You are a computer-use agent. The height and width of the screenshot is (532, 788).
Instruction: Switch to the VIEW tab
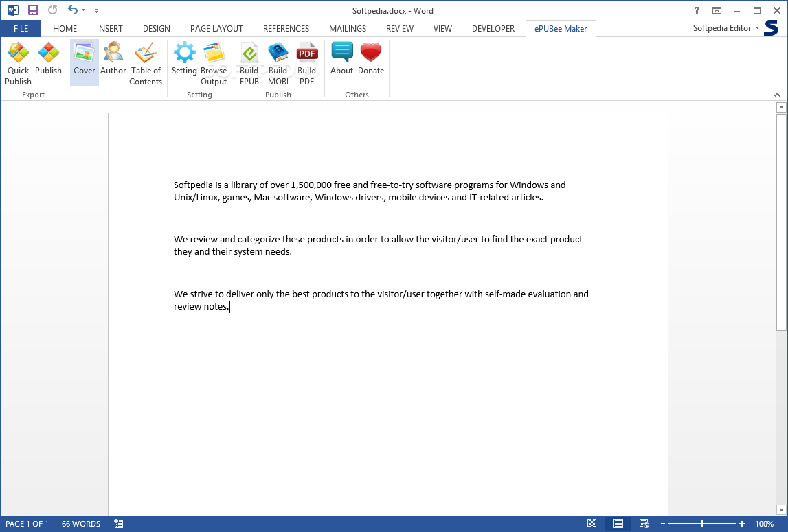pyautogui.click(x=442, y=29)
